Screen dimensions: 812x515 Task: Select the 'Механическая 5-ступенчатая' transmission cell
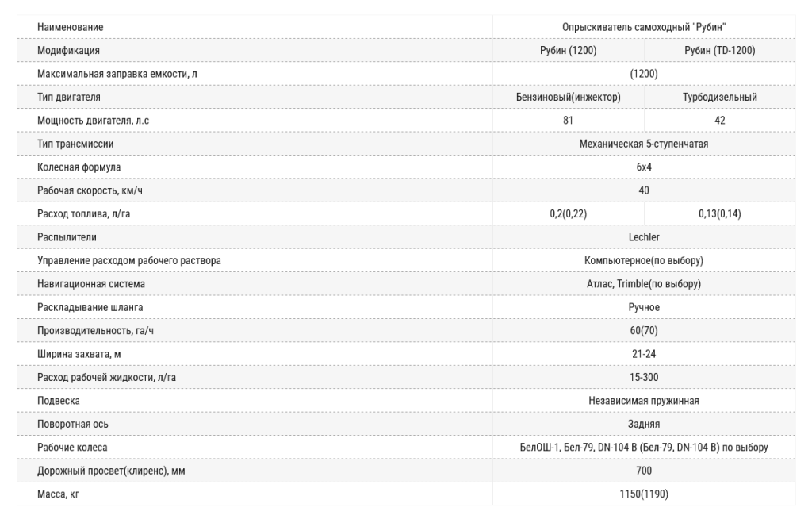pyautogui.click(x=644, y=144)
